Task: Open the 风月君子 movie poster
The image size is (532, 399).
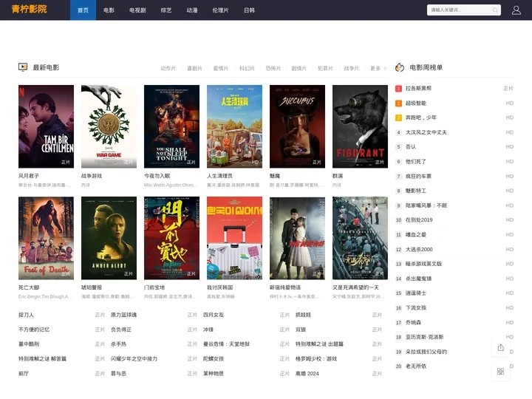Action: (46, 126)
